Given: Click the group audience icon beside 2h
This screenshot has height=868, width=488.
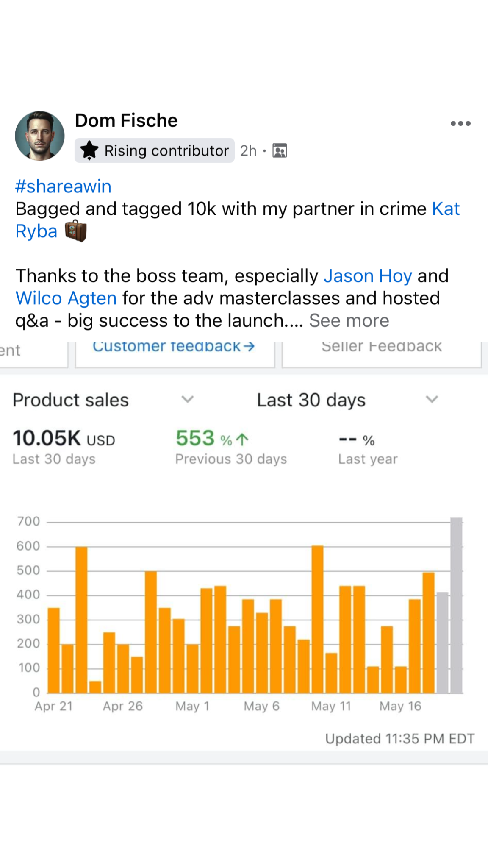Looking at the screenshot, I should [280, 150].
